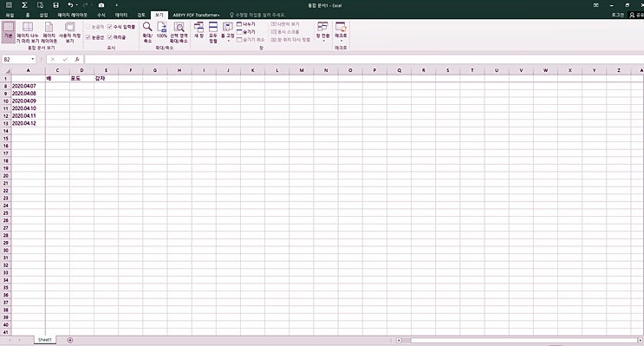The height and width of the screenshot is (346, 644).
Task: Switch to the 검토 Review tab
Action: point(141,15)
